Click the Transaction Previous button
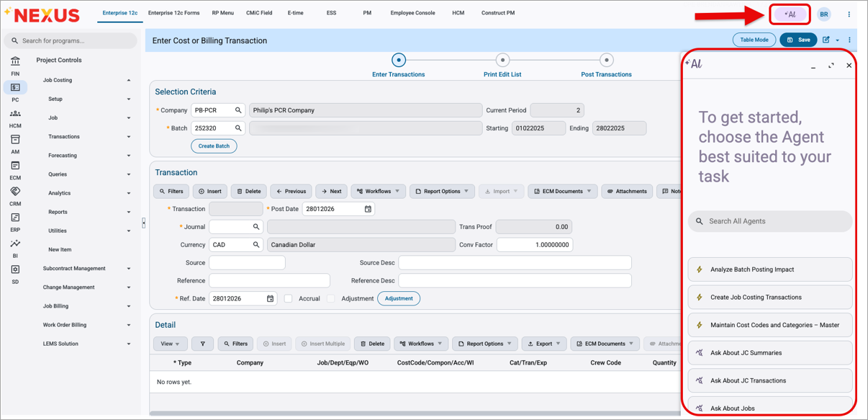The image size is (868, 420). [291, 192]
